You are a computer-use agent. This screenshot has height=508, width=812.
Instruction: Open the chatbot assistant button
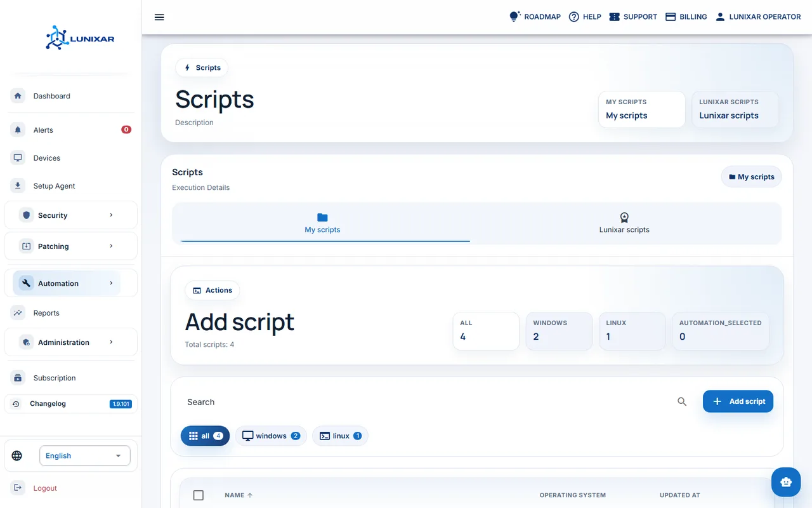point(786,482)
